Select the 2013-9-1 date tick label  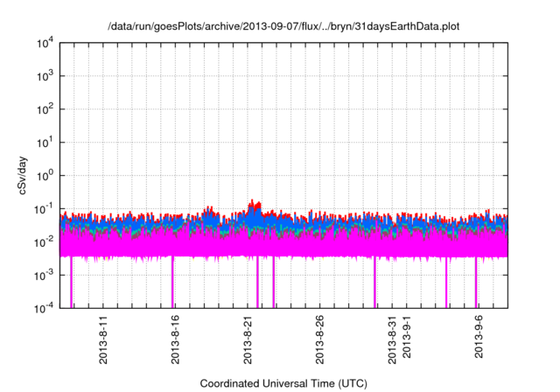tap(406, 337)
